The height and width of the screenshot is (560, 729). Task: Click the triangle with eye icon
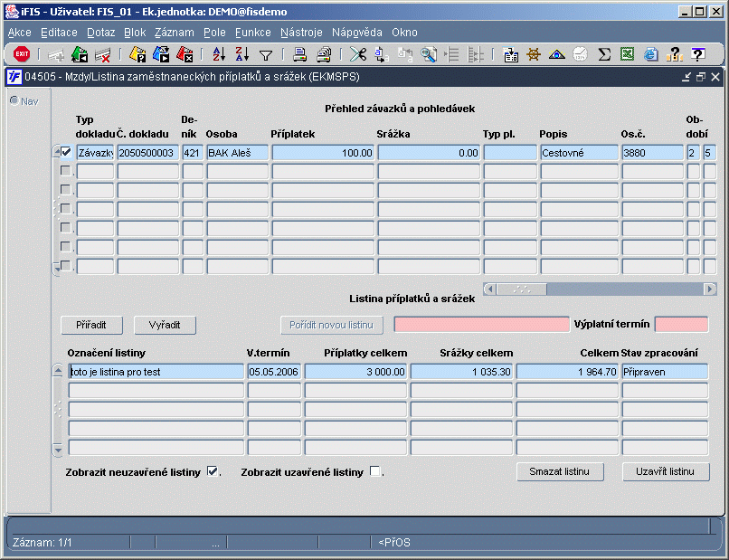tap(557, 55)
